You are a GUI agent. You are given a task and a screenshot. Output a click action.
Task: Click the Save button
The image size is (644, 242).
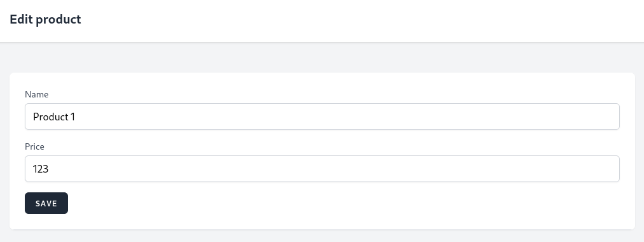click(46, 203)
